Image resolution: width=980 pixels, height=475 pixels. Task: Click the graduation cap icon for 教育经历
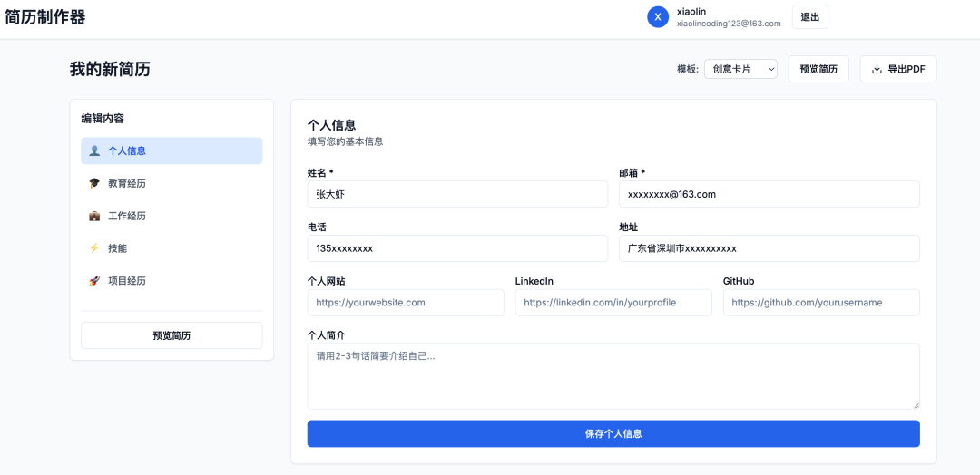pos(94,183)
